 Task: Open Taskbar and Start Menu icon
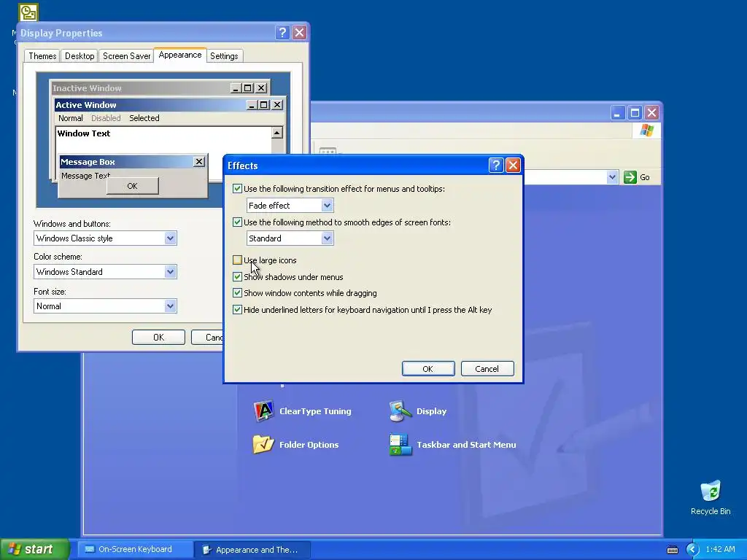tap(400, 444)
